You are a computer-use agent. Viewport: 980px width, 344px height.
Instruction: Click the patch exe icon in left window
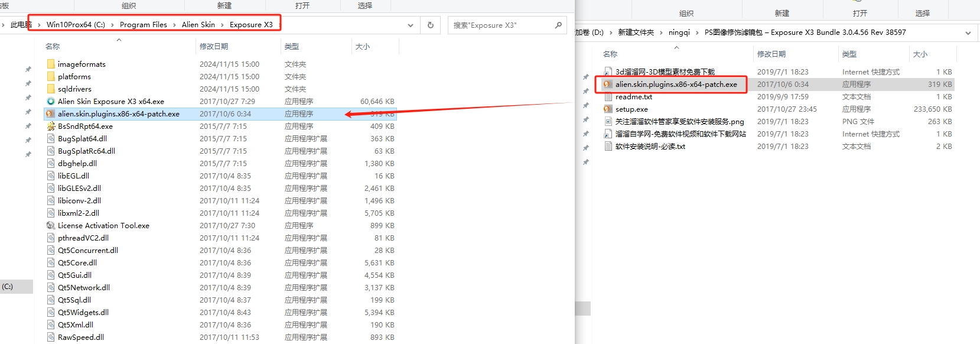[51, 113]
